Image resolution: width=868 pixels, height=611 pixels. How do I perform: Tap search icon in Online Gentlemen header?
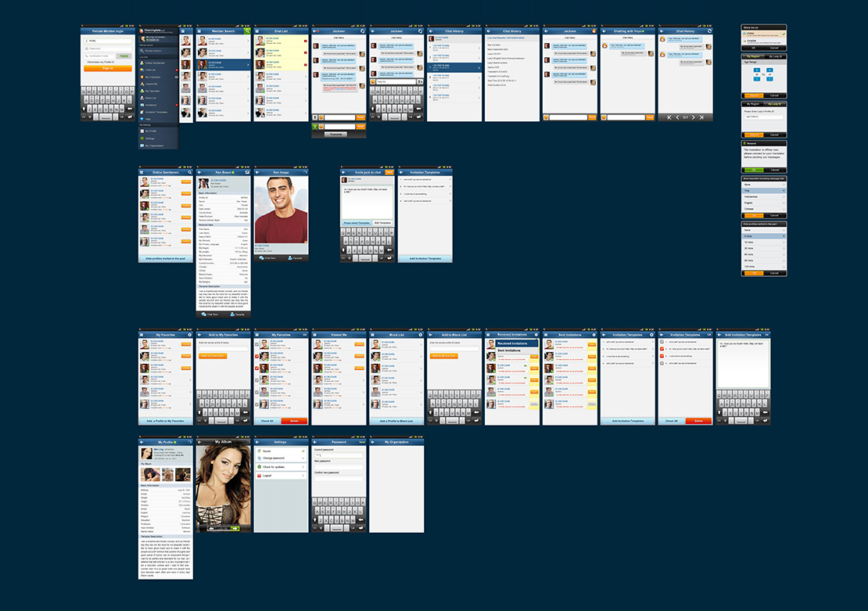(189, 172)
